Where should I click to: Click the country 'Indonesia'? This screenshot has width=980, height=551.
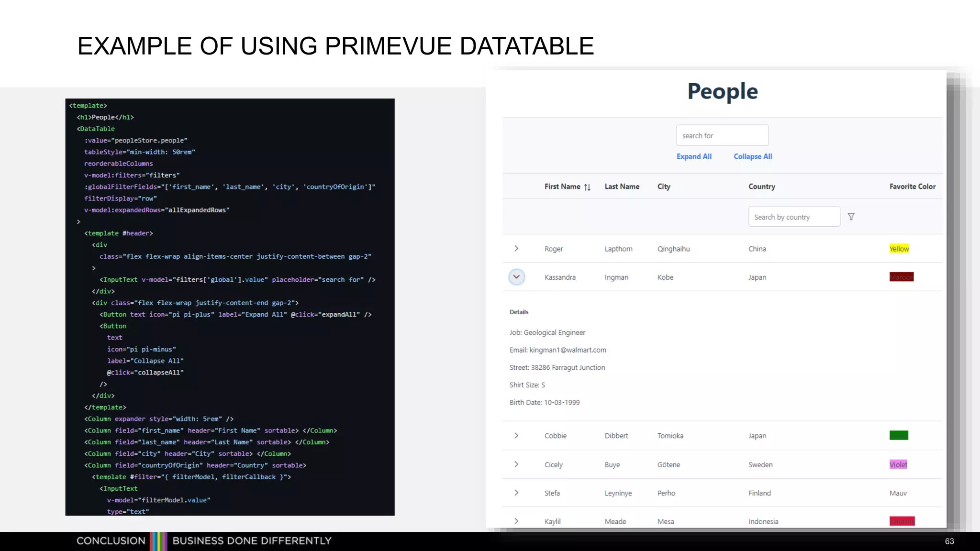(x=763, y=522)
